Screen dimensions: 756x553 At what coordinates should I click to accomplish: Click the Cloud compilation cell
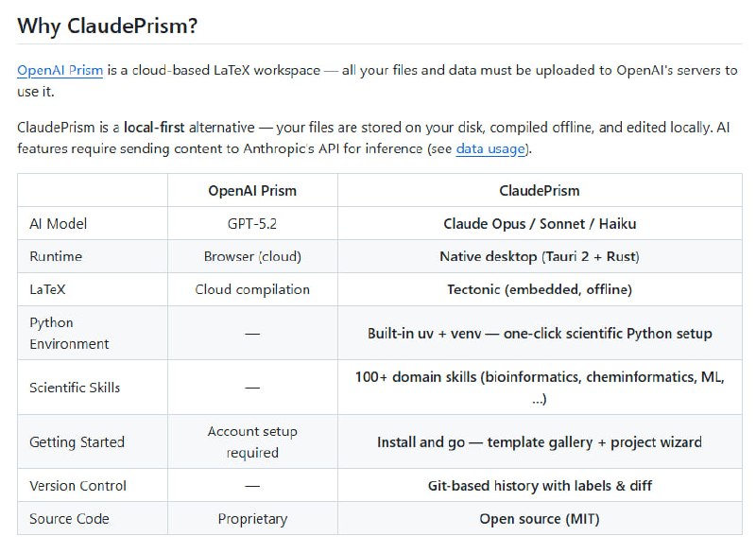tap(252, 289)
